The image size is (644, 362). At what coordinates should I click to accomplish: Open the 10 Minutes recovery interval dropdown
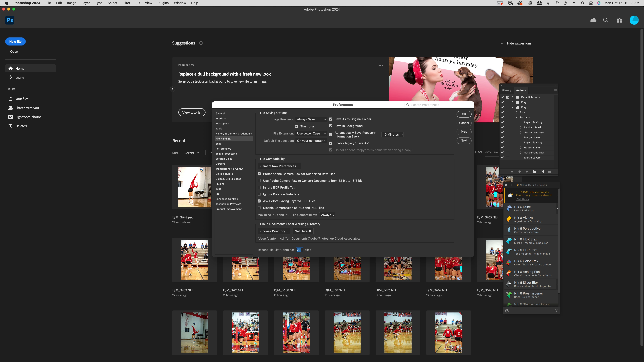[x=392, y=135]
